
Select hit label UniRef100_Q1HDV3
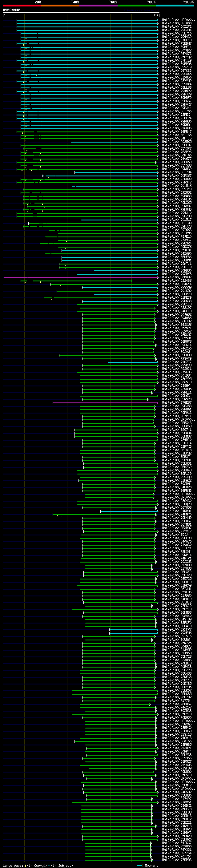pyautogui.click(x=177, y=830)
